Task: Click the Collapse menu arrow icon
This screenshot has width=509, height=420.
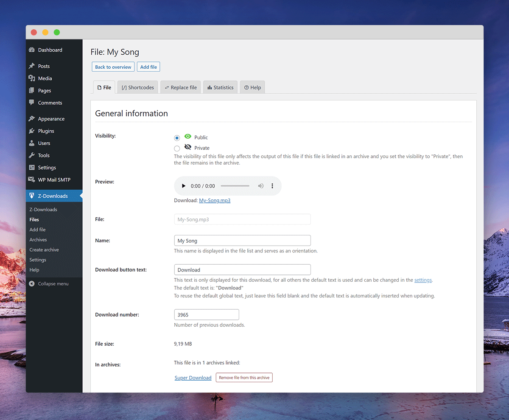Action: [32, 284]
